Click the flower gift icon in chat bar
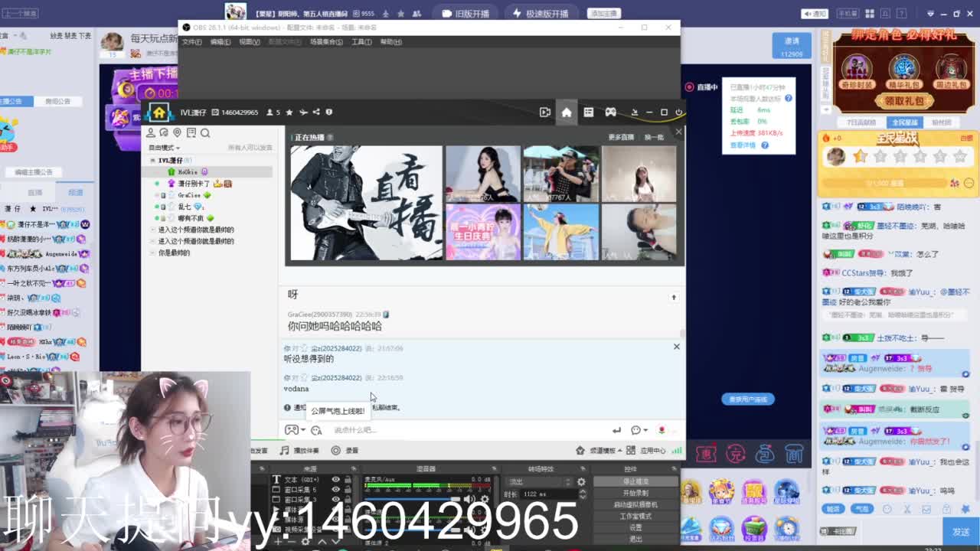Screen dimensions: 980x551 (x=661, y=430)
